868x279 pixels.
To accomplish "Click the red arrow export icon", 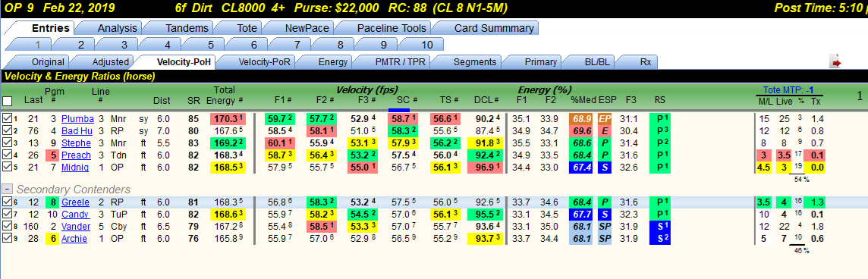I will click(836, 63).
